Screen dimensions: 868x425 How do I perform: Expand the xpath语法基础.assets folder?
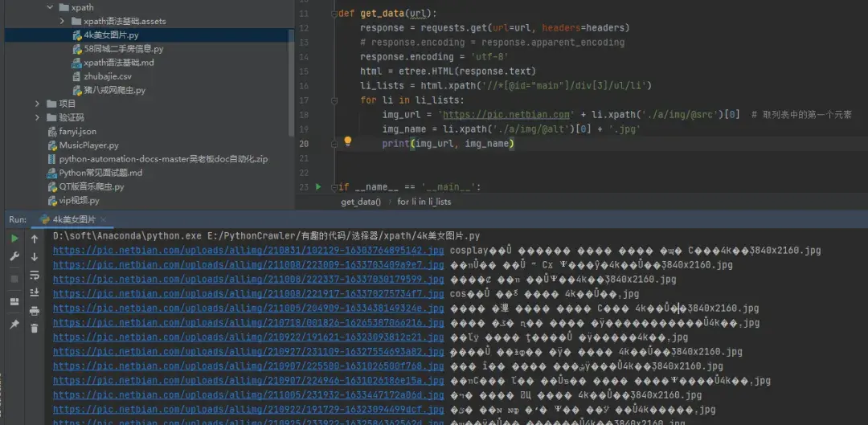coord(62,21)
